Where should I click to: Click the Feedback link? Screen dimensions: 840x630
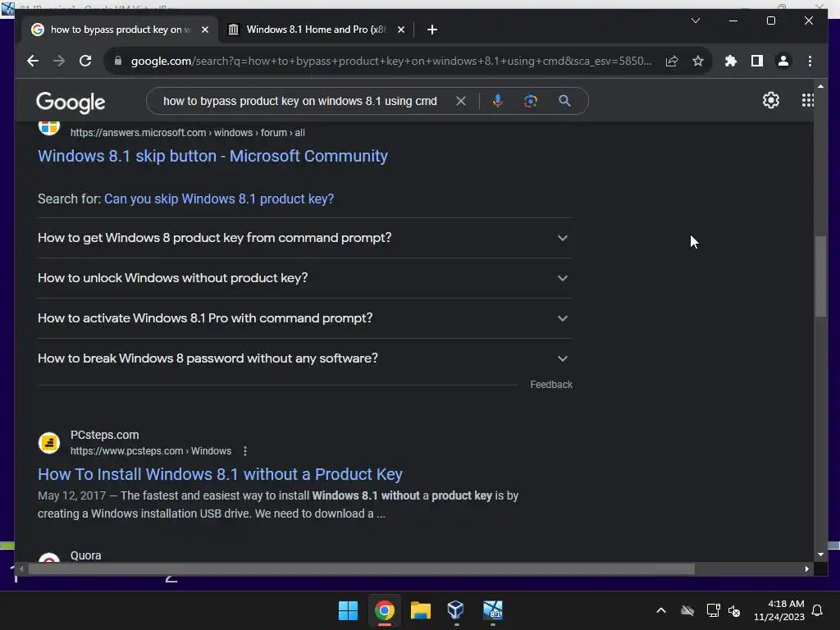point(551,385)
